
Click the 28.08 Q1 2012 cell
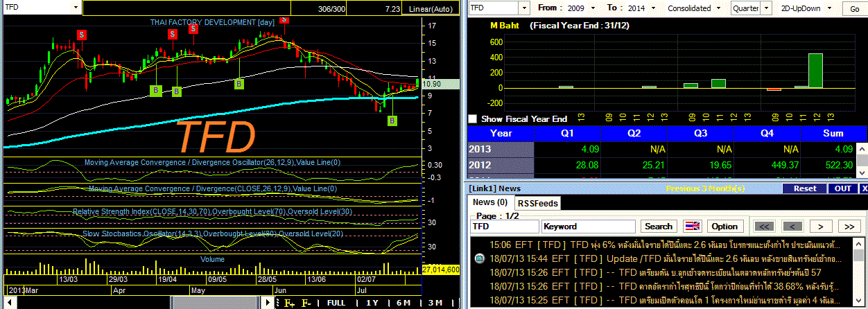coord(567,165)
